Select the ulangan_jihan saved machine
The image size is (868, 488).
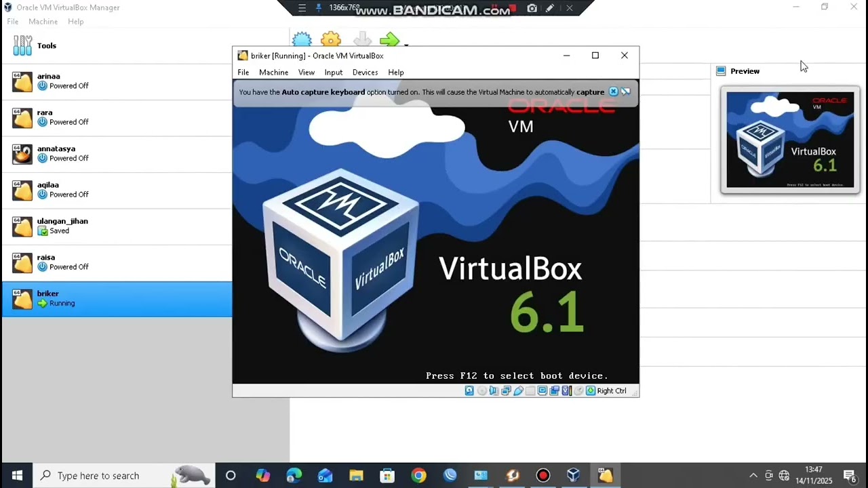click(117, 226)
